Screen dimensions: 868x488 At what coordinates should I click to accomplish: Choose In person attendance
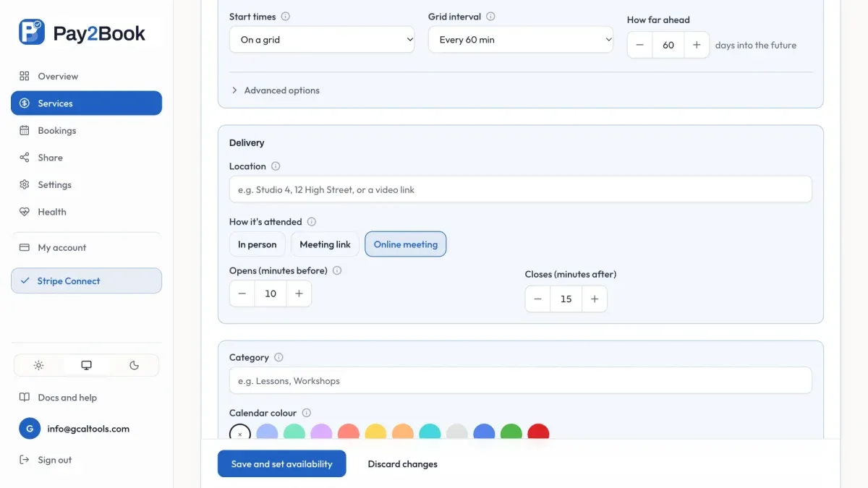click(258, 244)
